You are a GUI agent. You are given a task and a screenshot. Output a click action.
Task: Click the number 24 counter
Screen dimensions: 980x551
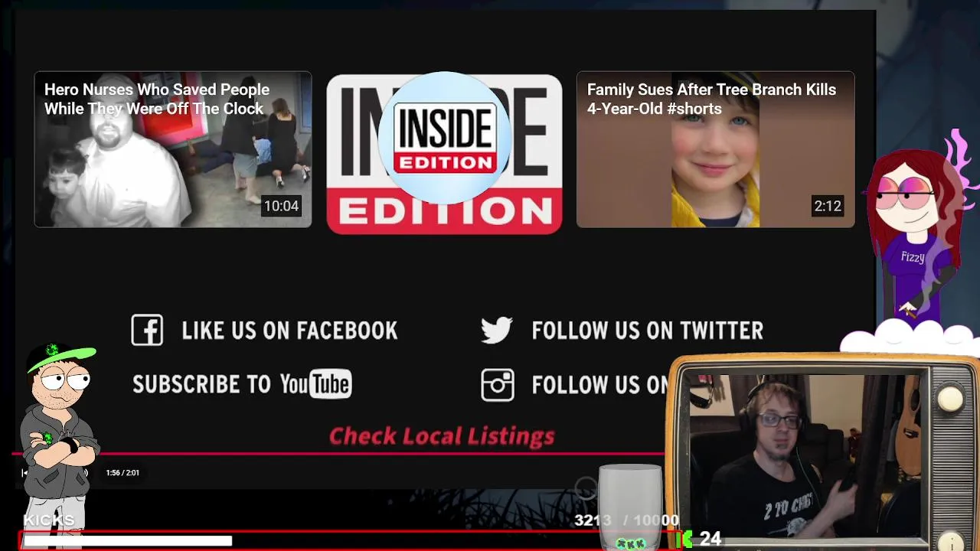pos(710,539)
